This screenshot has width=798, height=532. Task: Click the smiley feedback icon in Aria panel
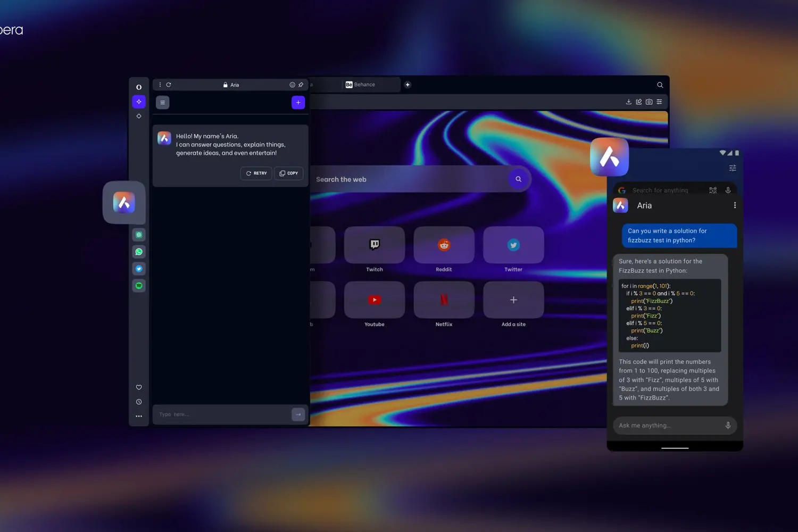(292, 85)
